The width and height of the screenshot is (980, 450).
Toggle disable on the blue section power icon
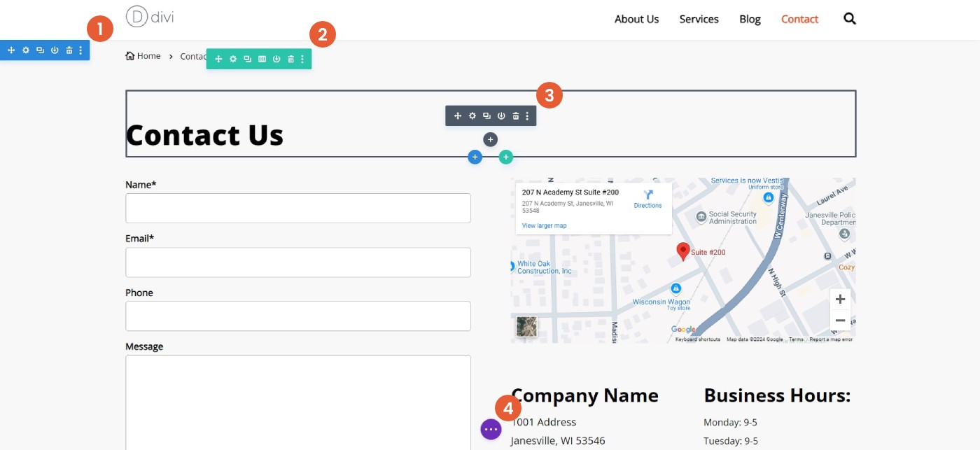click(x=55, y=50)
